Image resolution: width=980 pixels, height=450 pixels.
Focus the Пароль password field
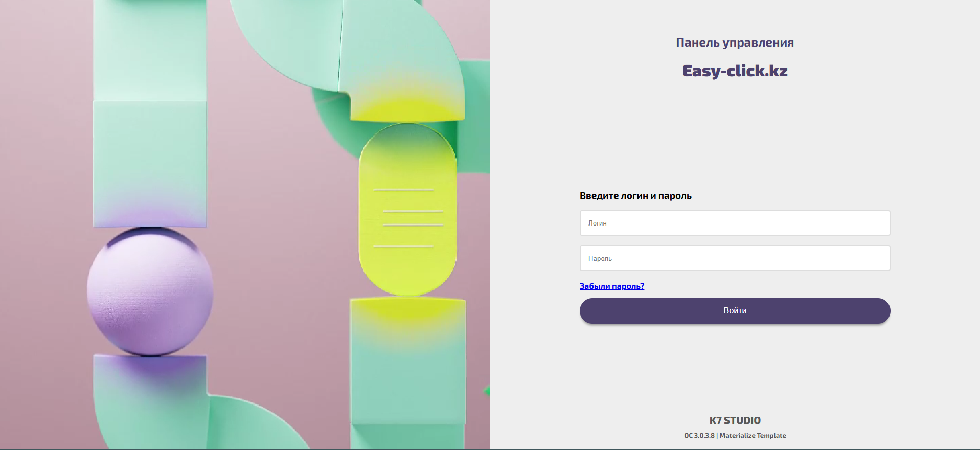[x=735, y=258]
